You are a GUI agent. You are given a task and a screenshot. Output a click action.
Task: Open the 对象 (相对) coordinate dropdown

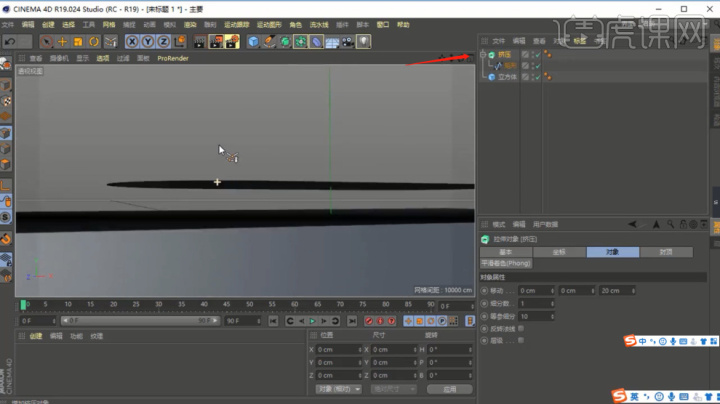338,389
